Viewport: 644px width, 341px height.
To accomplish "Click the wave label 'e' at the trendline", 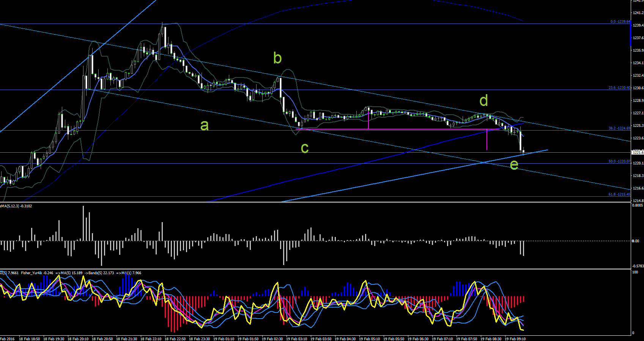I will point(514,165).
